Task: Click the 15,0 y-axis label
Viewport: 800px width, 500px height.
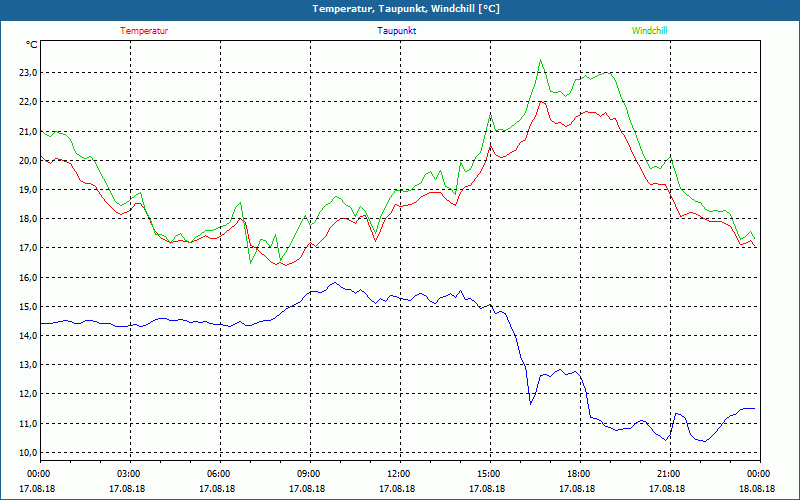Action: pyautogui.click(x=29, y=307)
